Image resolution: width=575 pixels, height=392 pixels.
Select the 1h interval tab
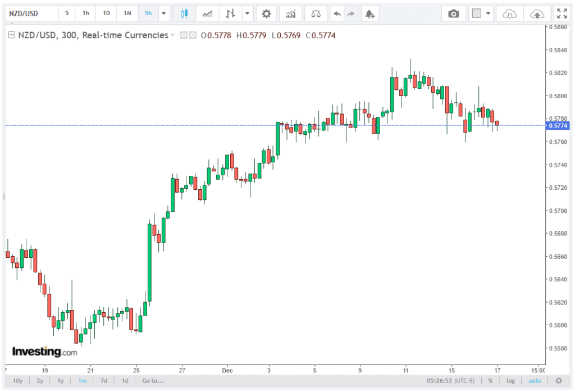pos(85,13)
